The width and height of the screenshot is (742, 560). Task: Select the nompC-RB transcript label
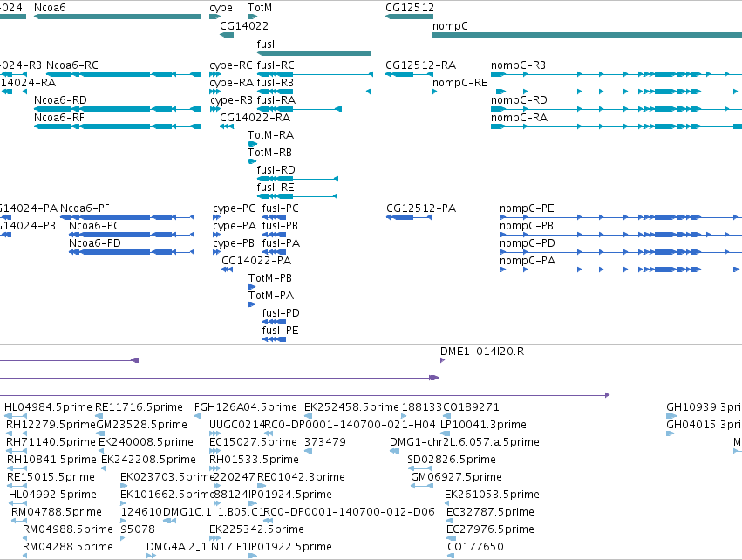[518, 65]
